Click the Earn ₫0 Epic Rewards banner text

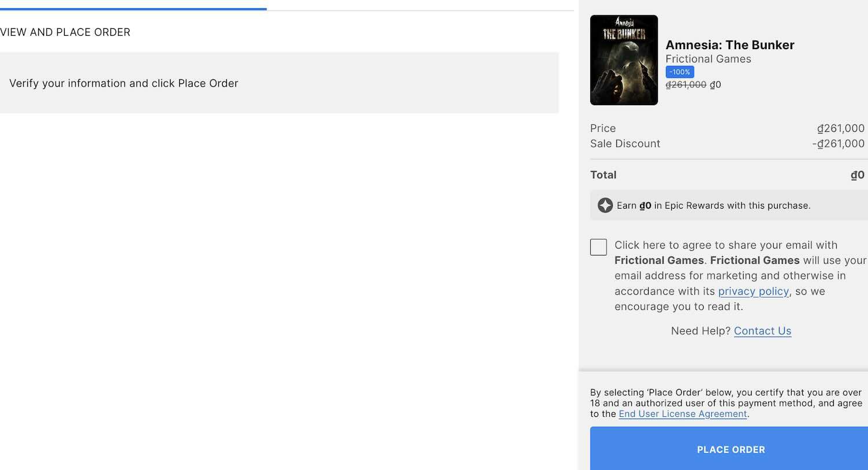[713, 206]
